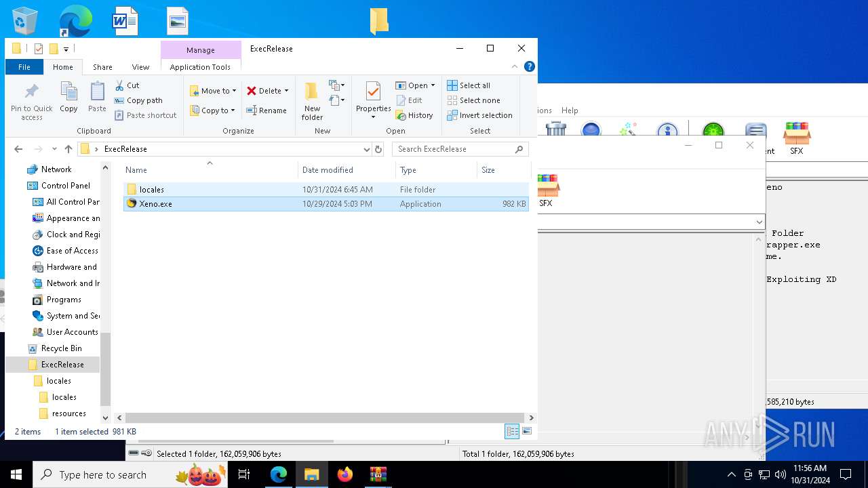The image size is (868, 488).
Task: Switch to large thumbnails view layout
Action: (527, 431)
